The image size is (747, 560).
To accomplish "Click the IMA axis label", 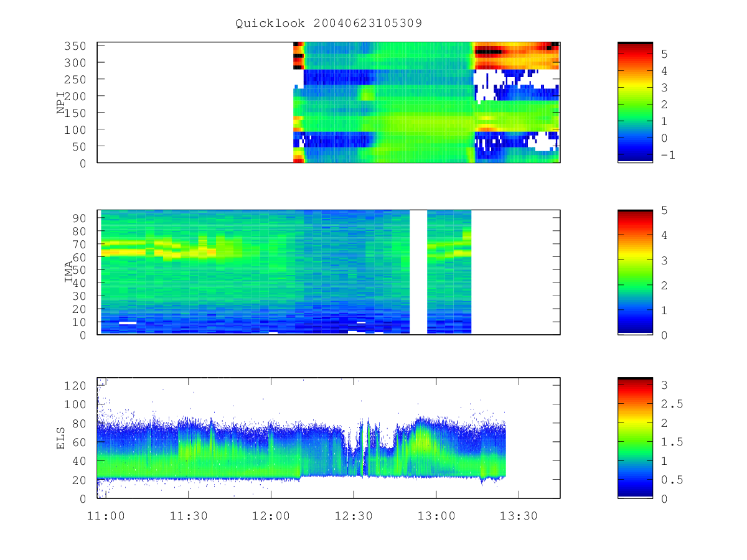I will coord(69,272).
